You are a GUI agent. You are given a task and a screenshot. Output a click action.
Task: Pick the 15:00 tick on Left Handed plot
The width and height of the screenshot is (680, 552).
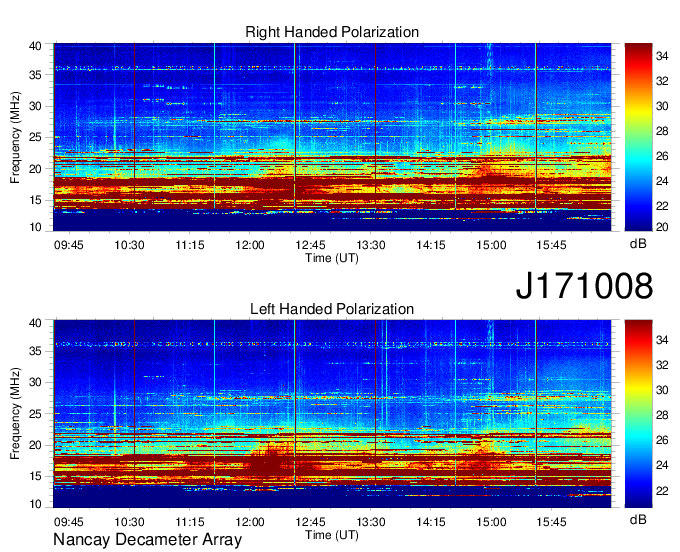[491, 522]
